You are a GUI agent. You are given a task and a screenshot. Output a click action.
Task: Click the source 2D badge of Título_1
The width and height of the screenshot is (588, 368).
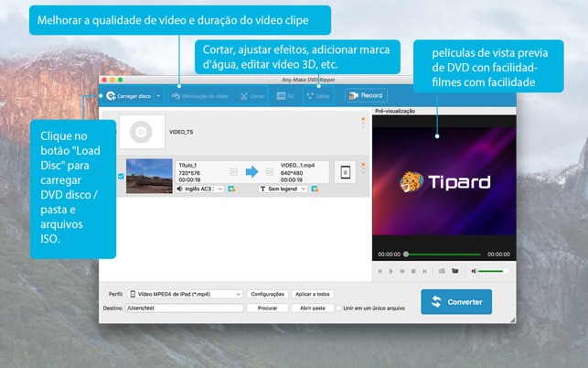coord(233,172)
